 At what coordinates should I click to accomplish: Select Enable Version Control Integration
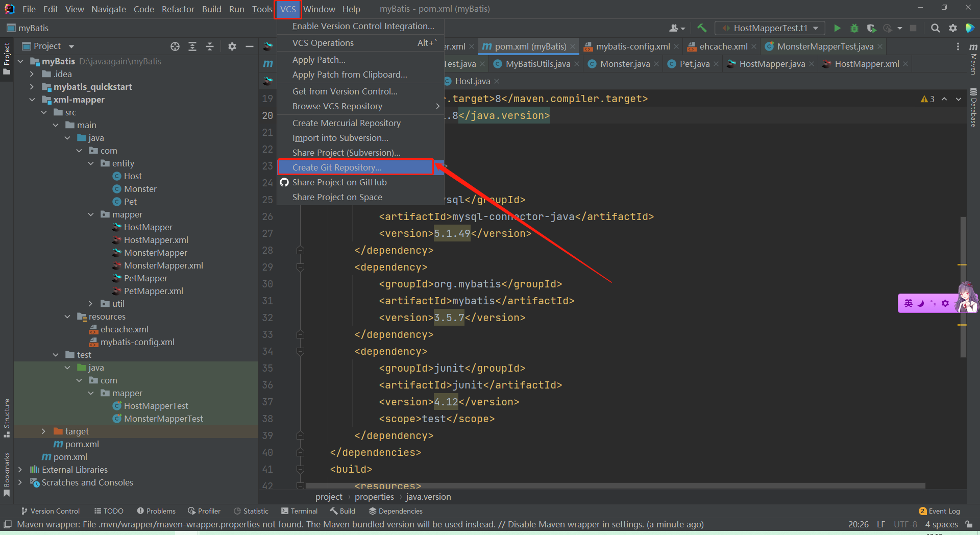tap(360, 26)
